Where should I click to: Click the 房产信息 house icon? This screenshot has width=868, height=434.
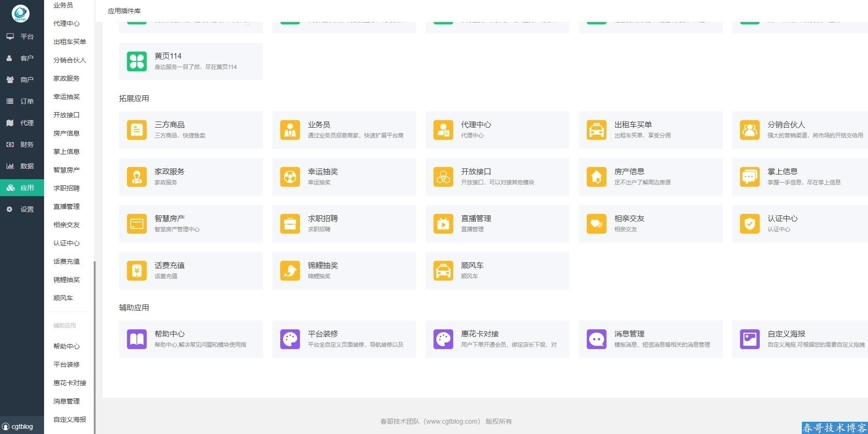click(x=596, y=177)
